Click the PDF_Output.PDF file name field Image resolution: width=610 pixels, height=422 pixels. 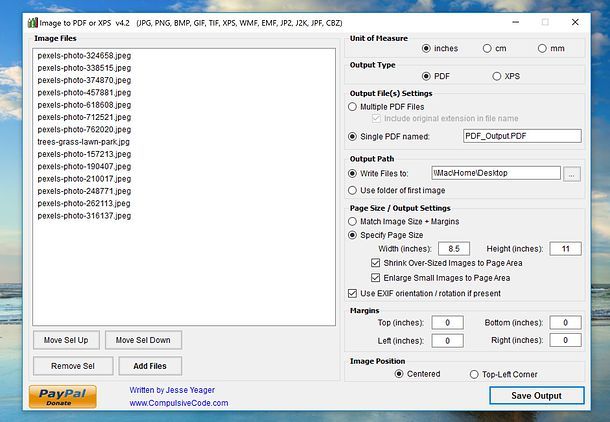tap(522, 136)
